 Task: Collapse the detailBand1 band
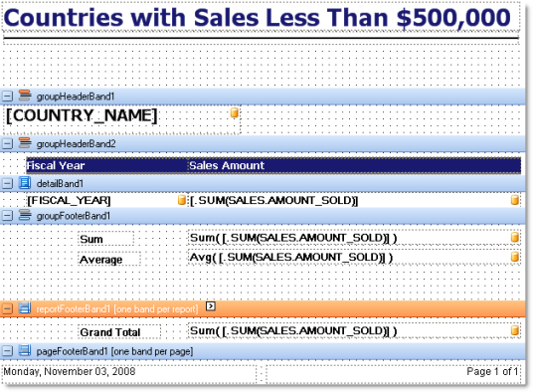tap(8, 184)
